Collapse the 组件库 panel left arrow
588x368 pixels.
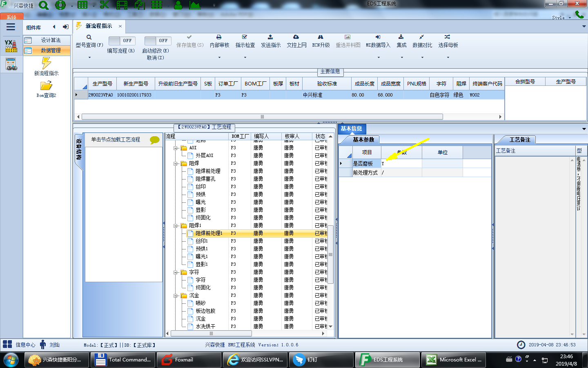pos(54,27)
